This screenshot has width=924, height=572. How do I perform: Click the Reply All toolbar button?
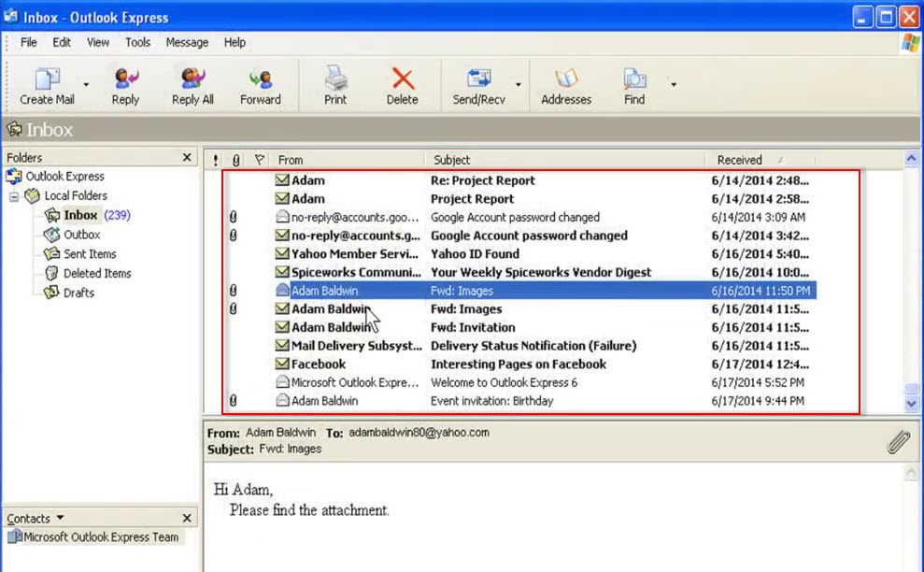click(x=192, y=85)
